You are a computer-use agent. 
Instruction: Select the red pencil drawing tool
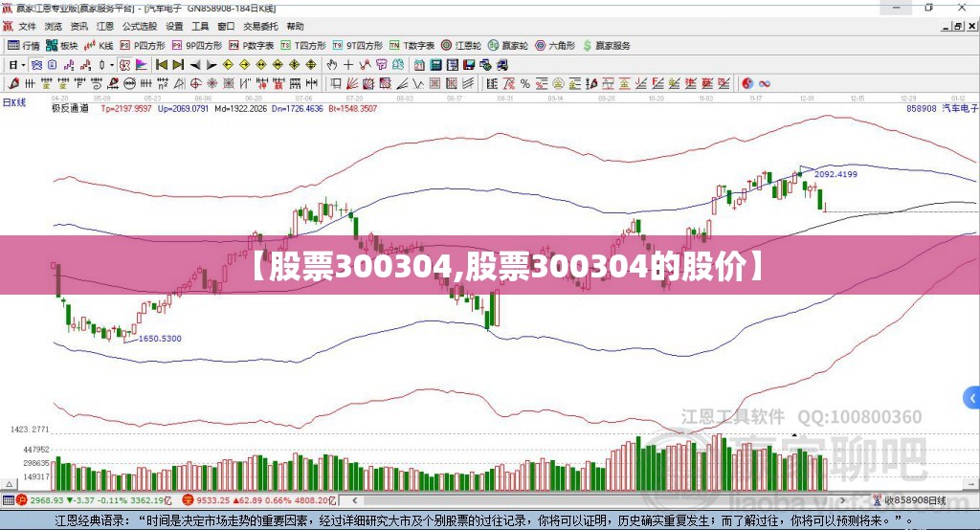[x=13, y=83]
